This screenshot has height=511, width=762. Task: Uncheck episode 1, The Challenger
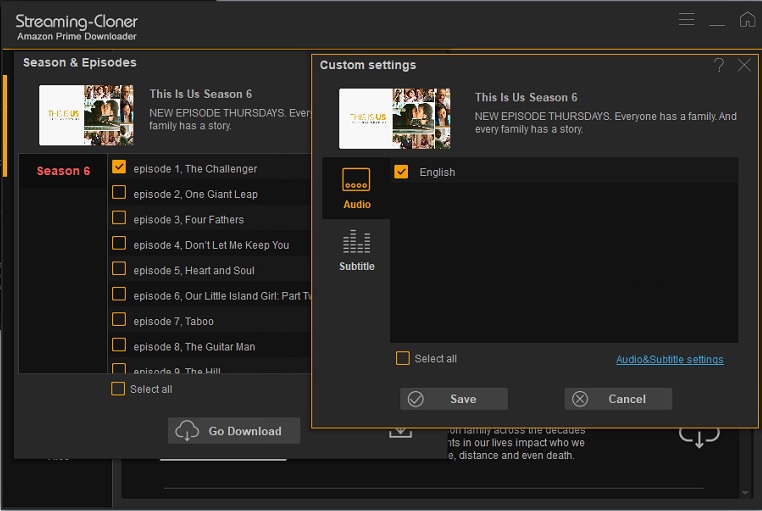[x=119, y=167]
